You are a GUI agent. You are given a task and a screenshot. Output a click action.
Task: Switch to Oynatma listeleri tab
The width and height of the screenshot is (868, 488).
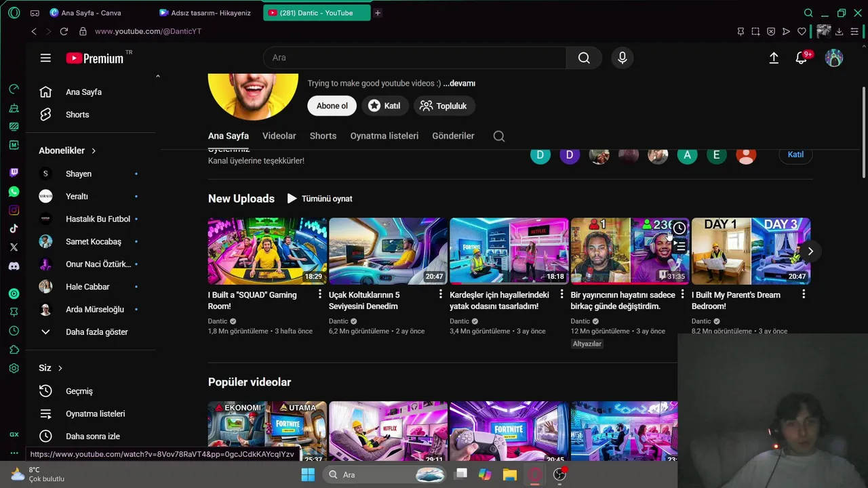[384, 136]
